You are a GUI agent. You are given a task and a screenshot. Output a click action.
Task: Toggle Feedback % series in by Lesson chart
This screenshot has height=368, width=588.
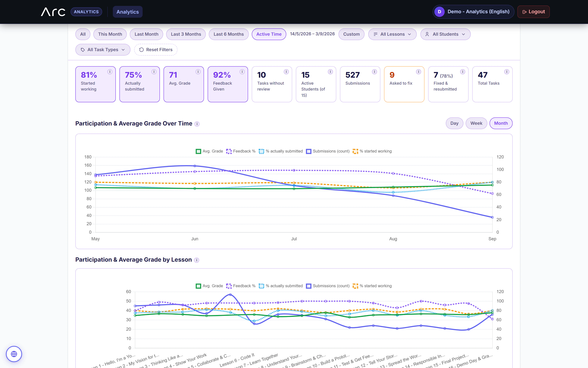tap(241, 286)
